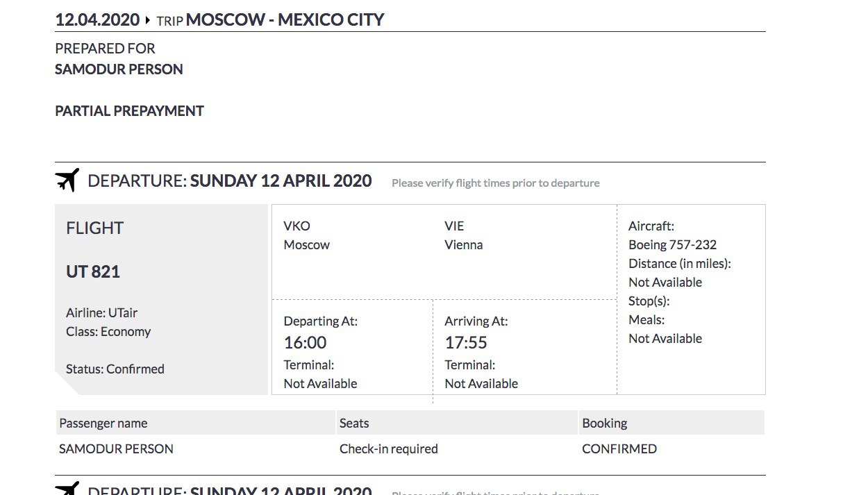Click the Boeing 757-232 aircraft text
The height and width of the screenshot is (495, 868).
[x=672, y=245]
